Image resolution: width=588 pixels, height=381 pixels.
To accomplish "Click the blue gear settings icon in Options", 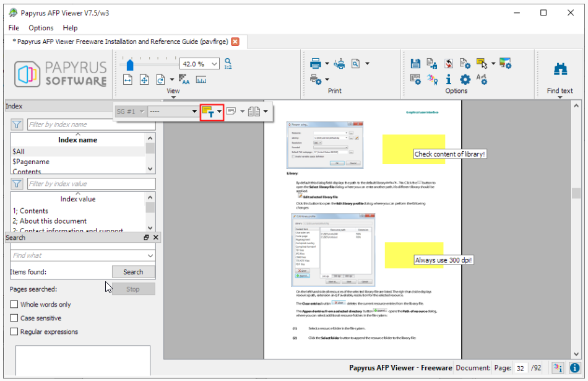I will tap(465, 79).
